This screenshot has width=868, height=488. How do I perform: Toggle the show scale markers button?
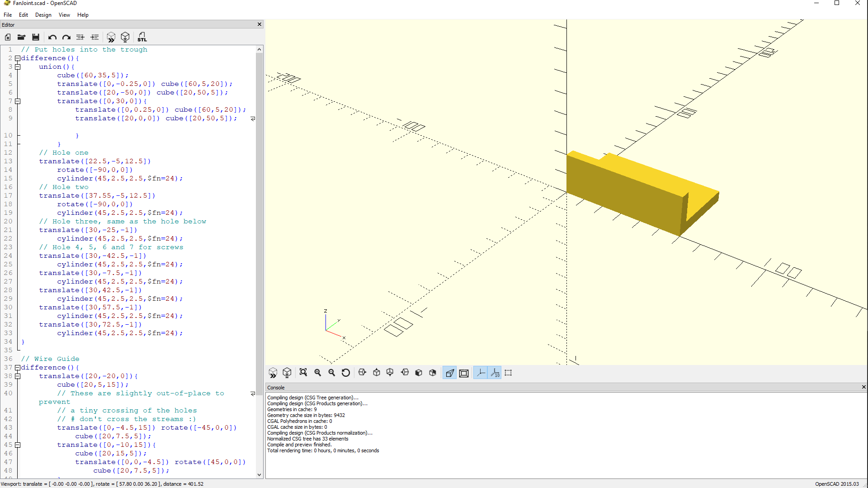(495, 373)
